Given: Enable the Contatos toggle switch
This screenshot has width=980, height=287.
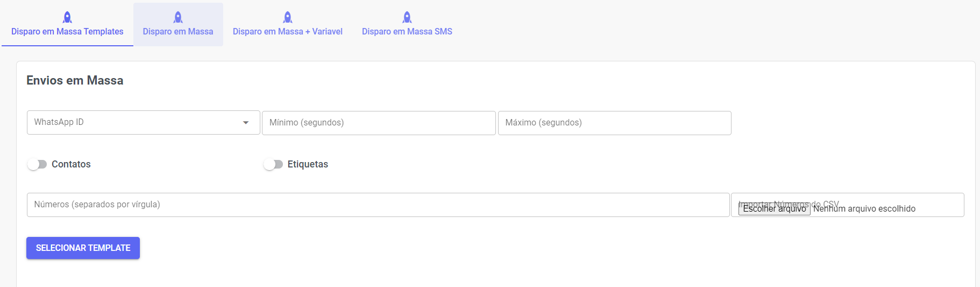Looking at the screenshot, I should (37, 164).
